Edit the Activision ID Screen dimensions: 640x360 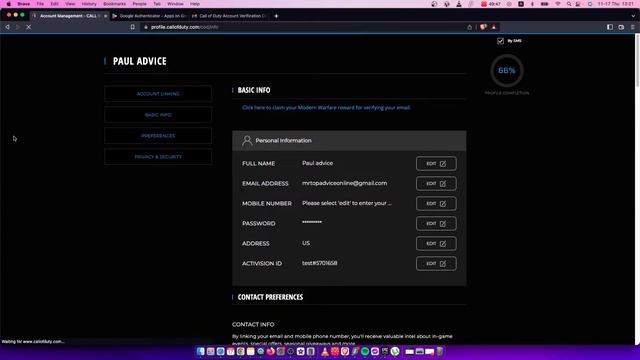point(436,264)
